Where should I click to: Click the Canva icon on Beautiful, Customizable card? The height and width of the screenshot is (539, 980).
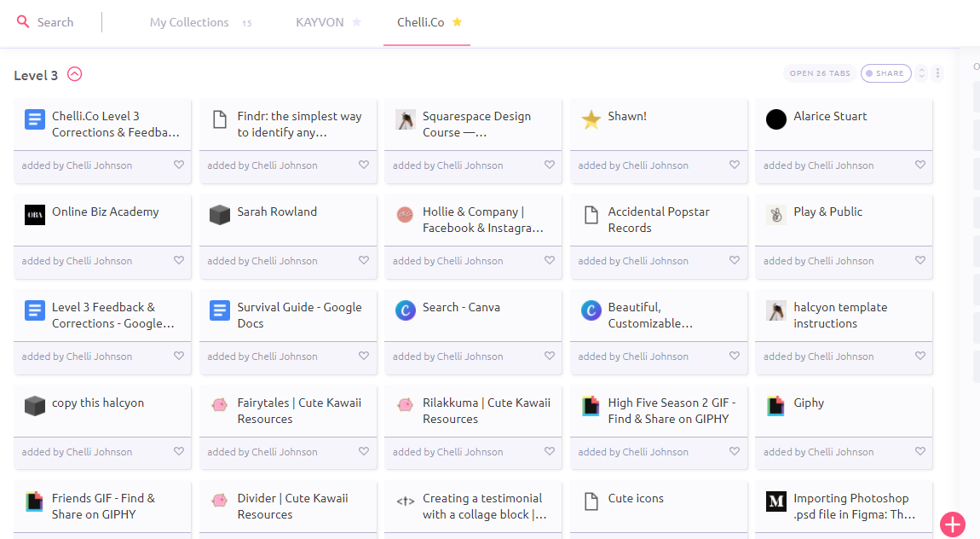591,310
